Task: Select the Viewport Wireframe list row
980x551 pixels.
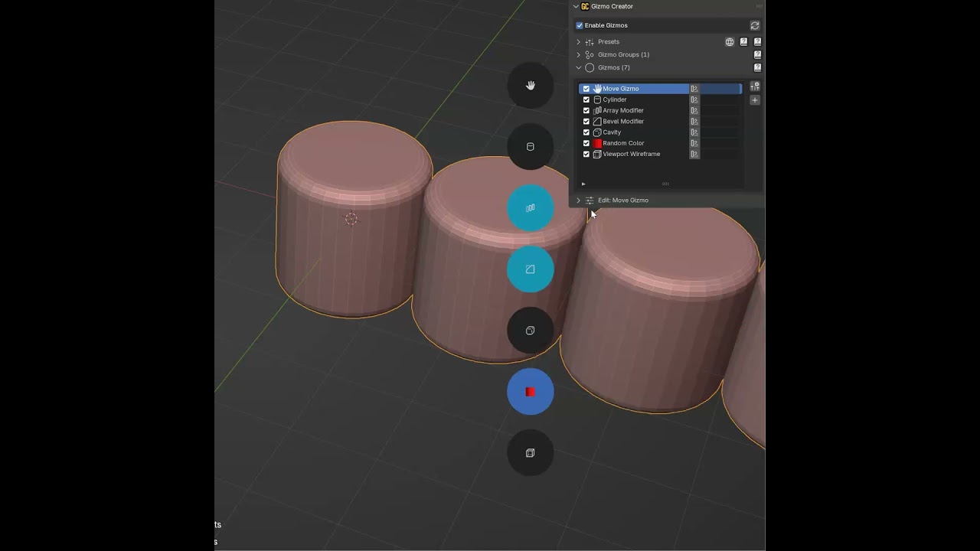Action: pos(661,154)
